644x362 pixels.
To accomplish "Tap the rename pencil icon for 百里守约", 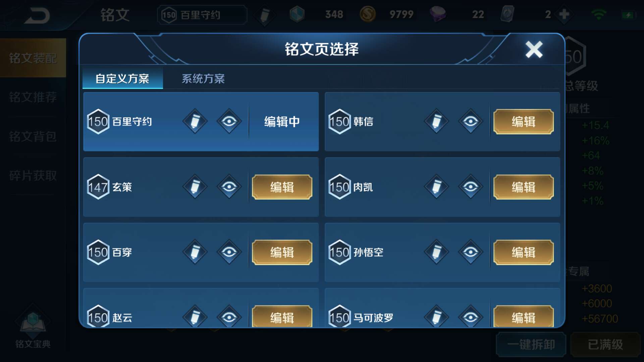I will point(195,121).
